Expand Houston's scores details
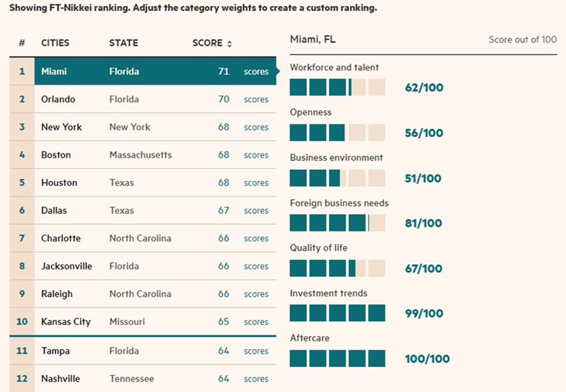The image size is (566, 392). (256, 183)
